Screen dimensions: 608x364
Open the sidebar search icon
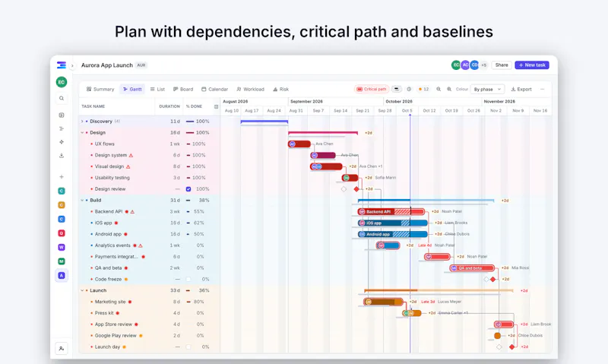coord(62,99)
